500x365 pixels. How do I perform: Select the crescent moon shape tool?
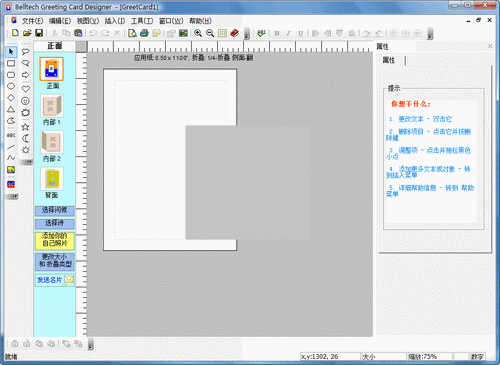[x=25, y=138]
